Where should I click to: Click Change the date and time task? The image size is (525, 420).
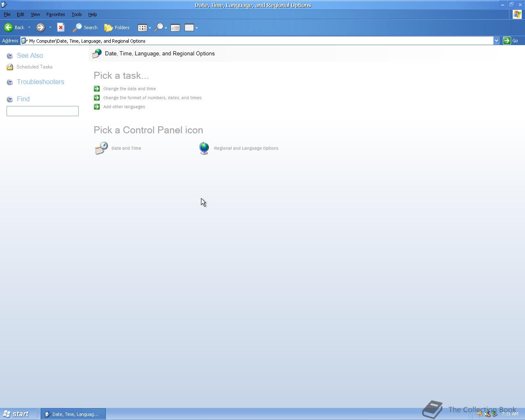130,89
